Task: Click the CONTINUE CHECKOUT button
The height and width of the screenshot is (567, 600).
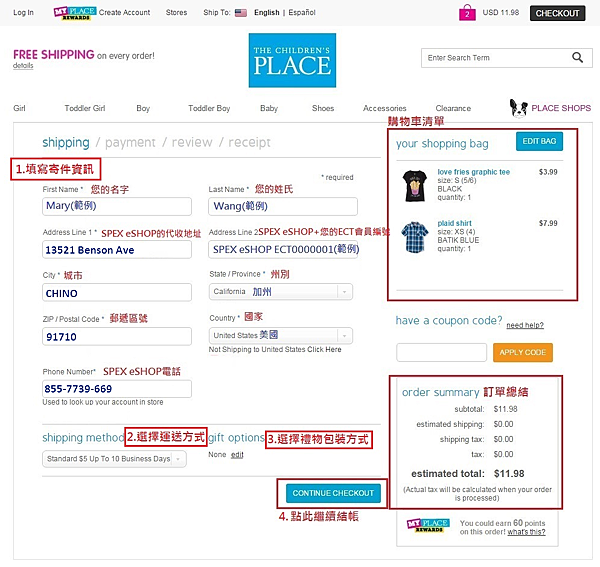Action: tap(333, 493)
